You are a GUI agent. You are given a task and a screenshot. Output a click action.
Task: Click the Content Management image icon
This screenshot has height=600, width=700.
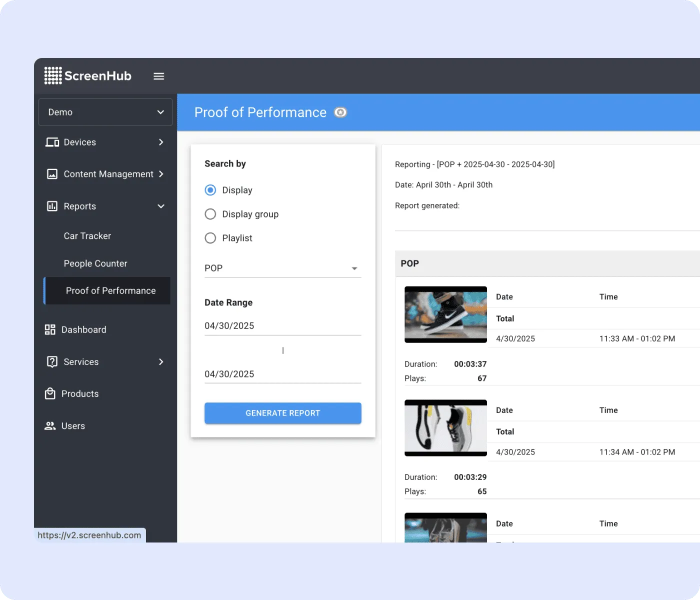52,174
